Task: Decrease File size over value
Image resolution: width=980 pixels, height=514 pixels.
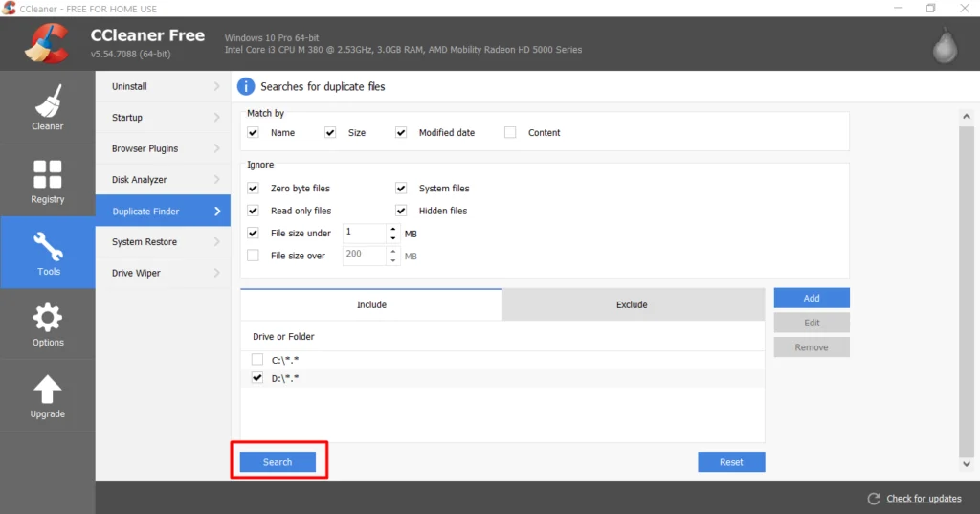Action: coord(393,260)
